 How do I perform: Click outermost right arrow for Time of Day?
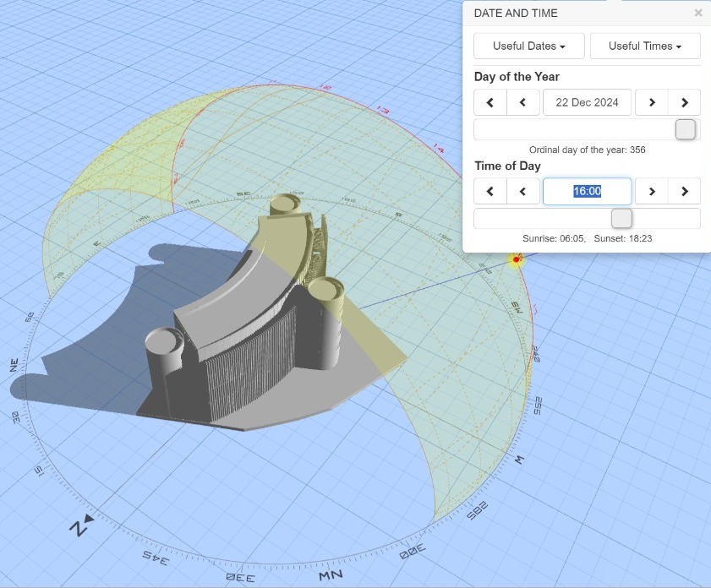(684, 191)
